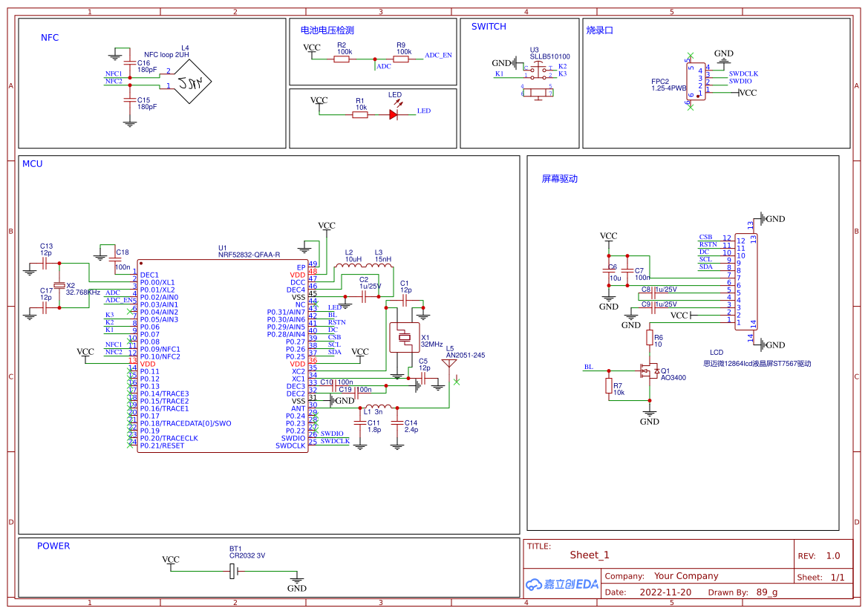Select the SLLB510100 switch U3 symbol
This screenshot has height=614, width=868.
[539, 71]
